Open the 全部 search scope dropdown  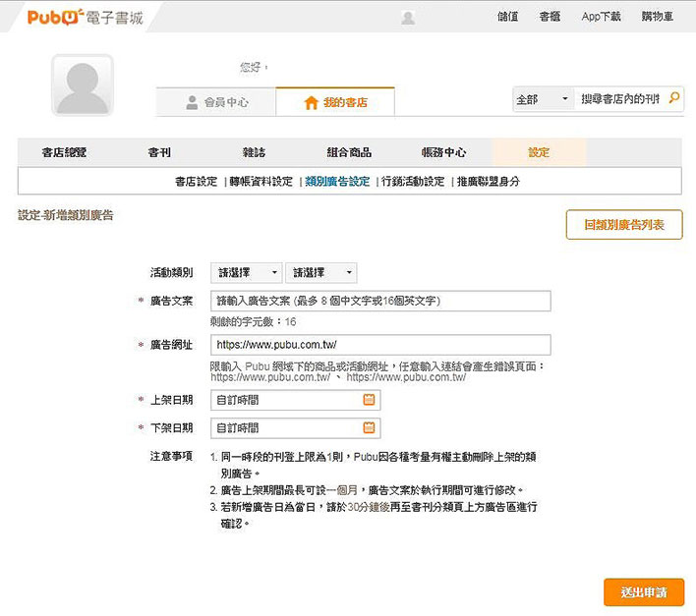point(543,99)
